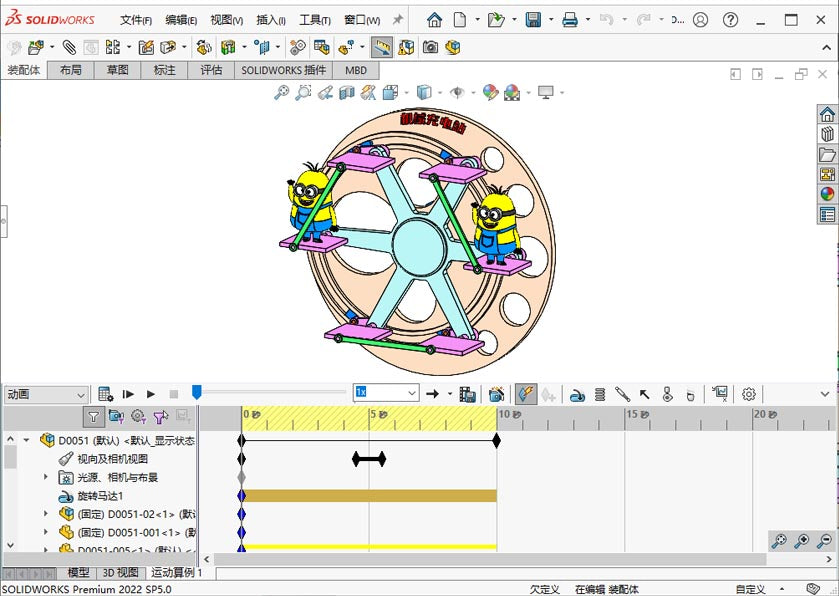
Task: Toggle the Autokey button
Action: coord(526,394)
